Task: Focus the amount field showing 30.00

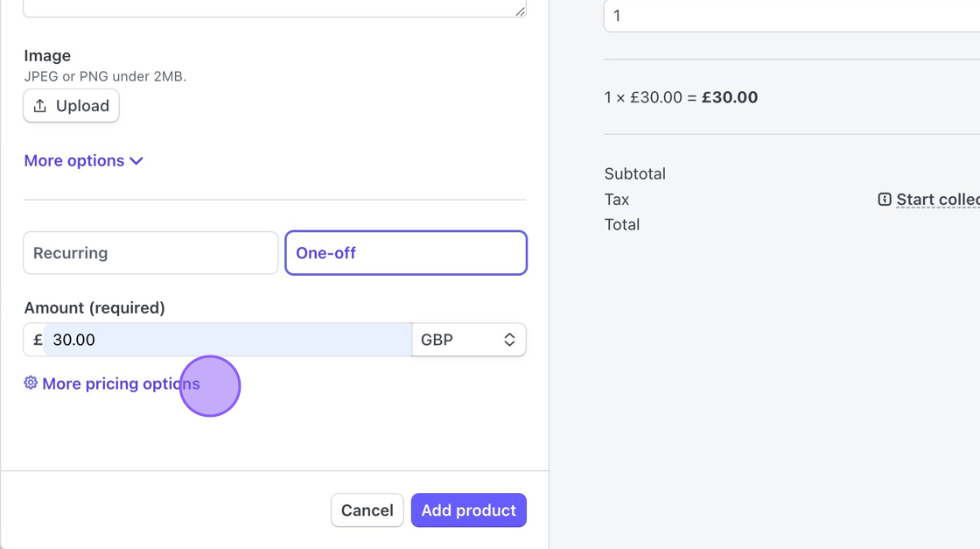Action: coord(227,340)
